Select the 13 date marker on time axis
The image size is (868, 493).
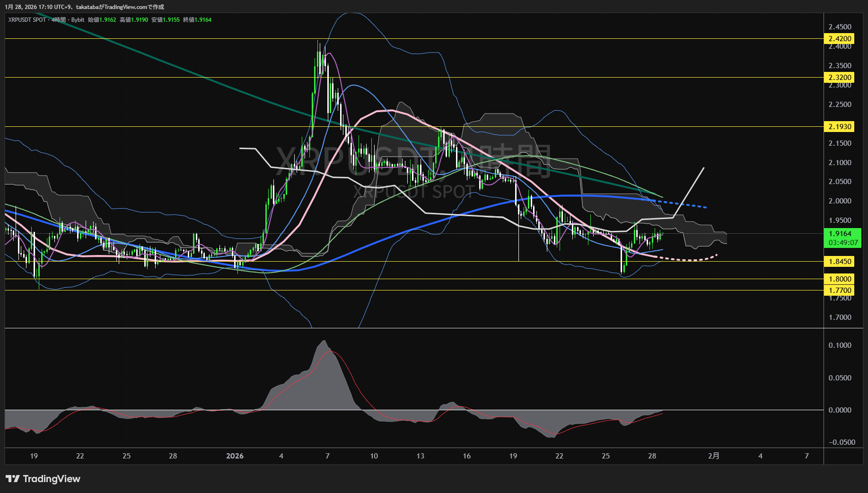420,456
